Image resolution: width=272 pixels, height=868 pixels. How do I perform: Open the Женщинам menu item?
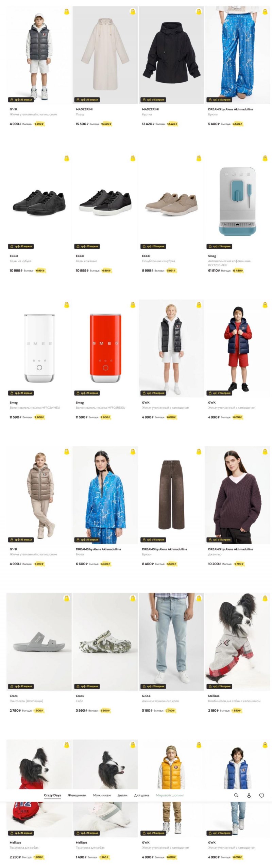[x=77, y=795]
